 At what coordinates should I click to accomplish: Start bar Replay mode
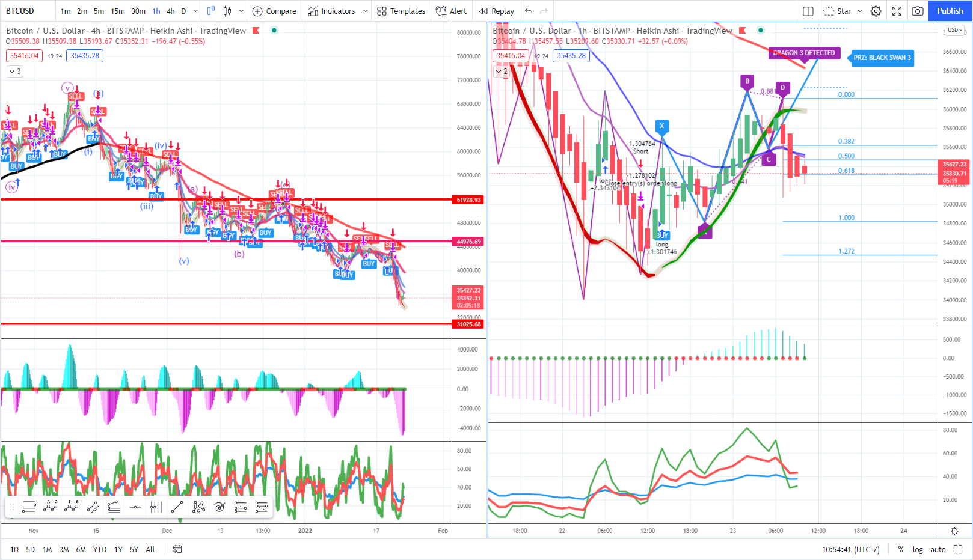click(497, 11)
